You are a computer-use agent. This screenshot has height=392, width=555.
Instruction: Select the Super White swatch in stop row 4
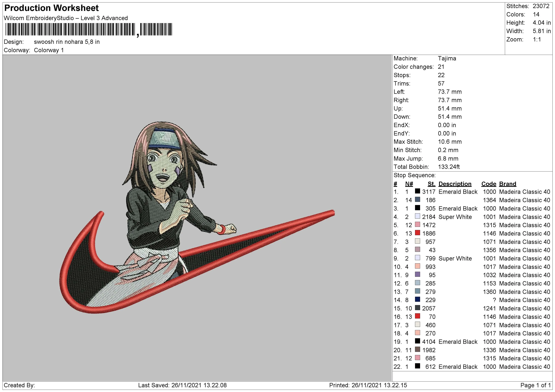coord(417,216)
